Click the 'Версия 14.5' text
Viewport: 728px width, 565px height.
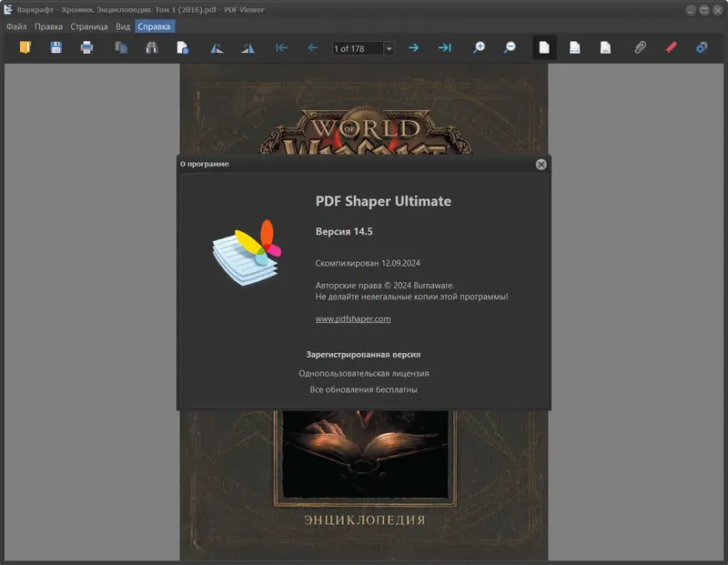344,231
